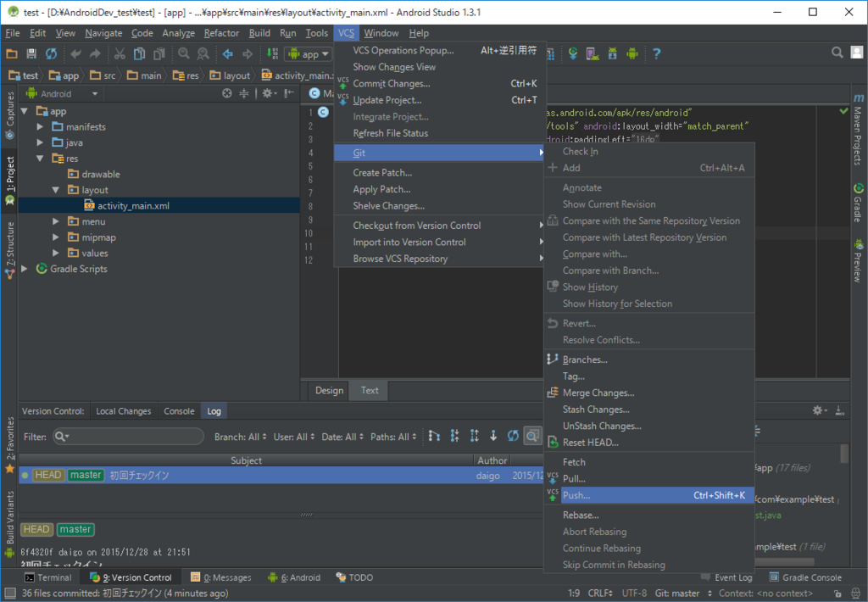Screen dimensions: 868x602
Task: Click the Undo arrow icon
Action: pyautogui.click(x=75, y=53)
